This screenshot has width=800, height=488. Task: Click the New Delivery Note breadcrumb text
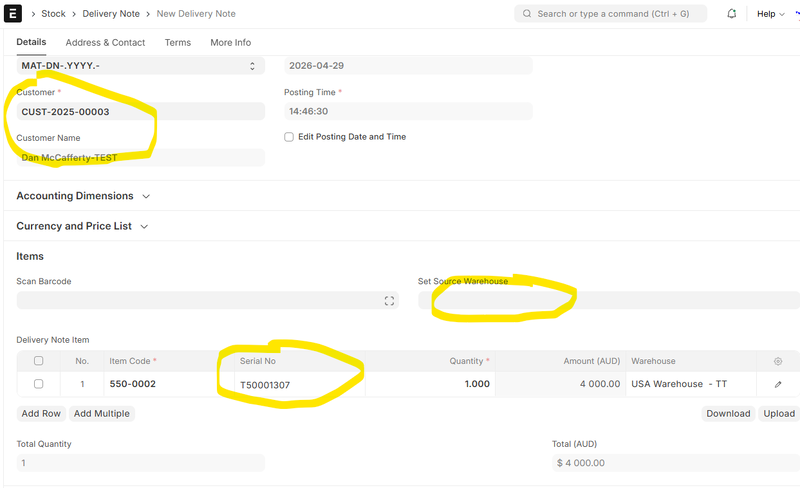point(196,14)
